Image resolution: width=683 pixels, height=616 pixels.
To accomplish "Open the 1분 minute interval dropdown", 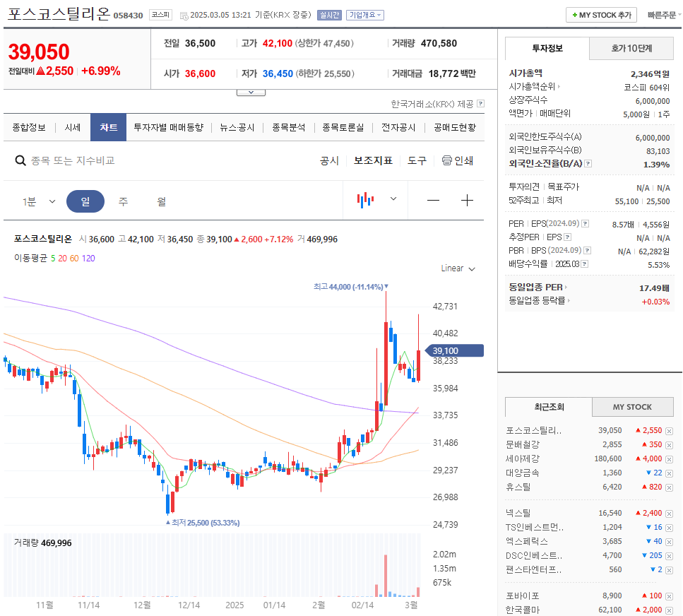I will (x=39, y=201).
